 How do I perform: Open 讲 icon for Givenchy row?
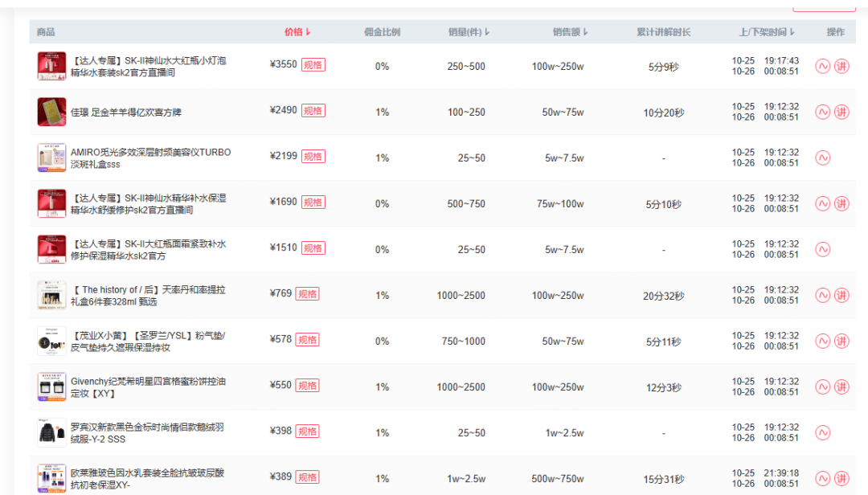pos(841,387)
